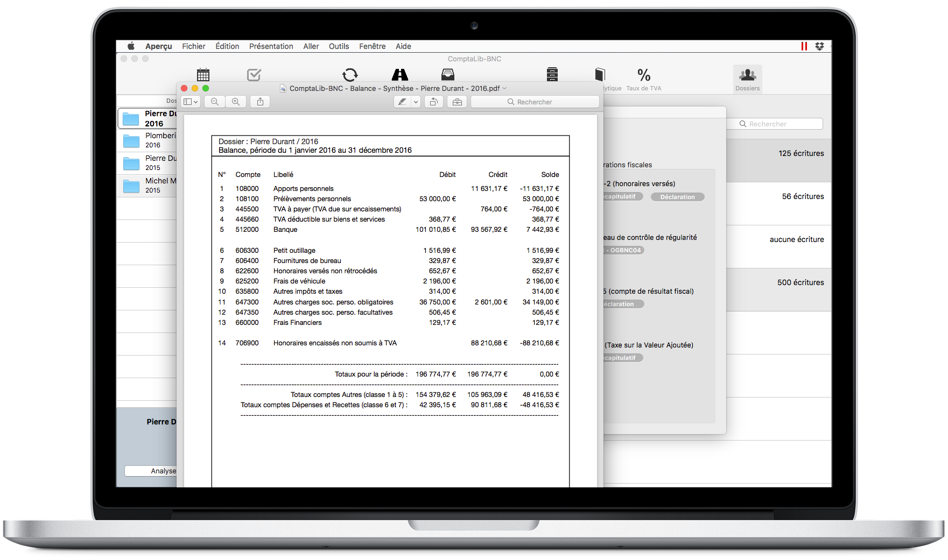The image size is (948, 560).
Task: Zoom in the PDF in Preview
Action: coord(236,102)
